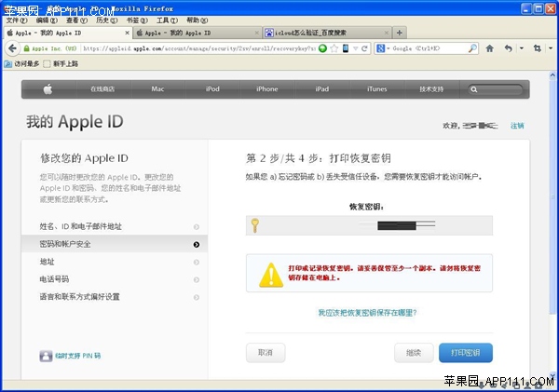Click the Google search input field

tap(427, 47)
